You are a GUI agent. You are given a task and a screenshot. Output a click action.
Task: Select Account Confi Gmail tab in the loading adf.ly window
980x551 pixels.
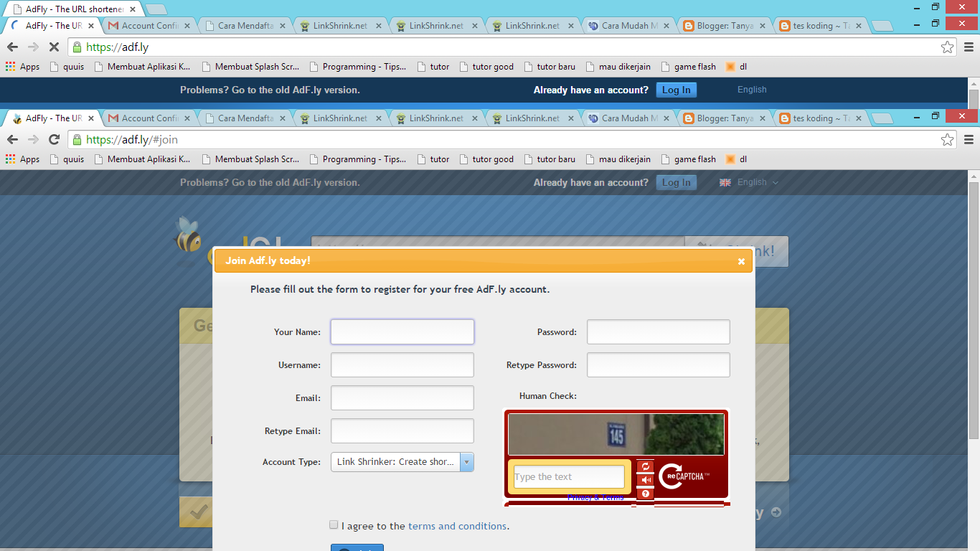tap(149, 26)
